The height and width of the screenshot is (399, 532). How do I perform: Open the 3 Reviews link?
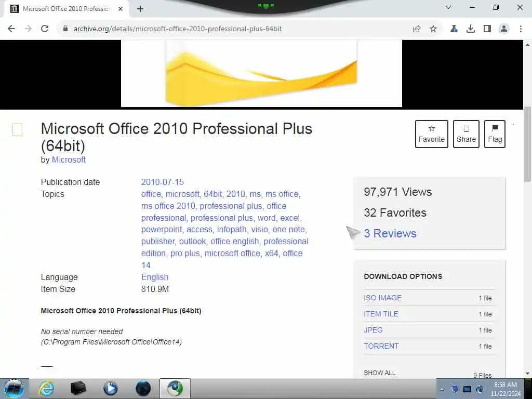tap(390, 233)
